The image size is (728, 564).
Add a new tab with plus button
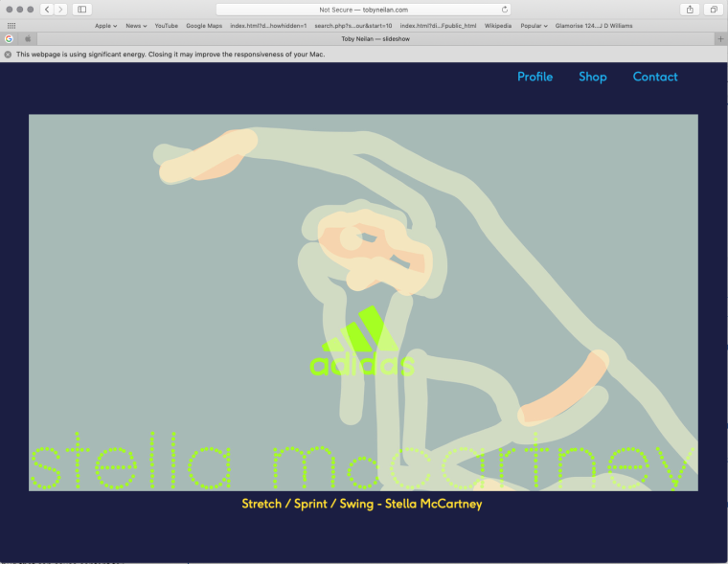tap(720, 39)
